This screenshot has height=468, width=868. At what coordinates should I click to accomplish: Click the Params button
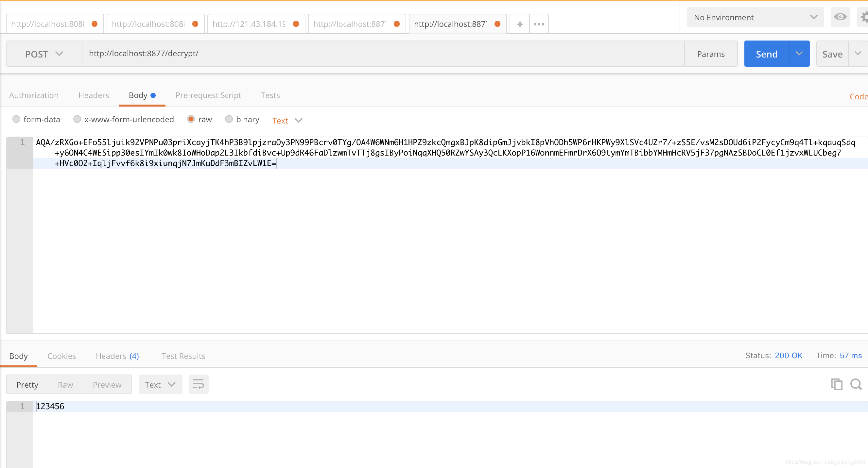tap(711, 54)
